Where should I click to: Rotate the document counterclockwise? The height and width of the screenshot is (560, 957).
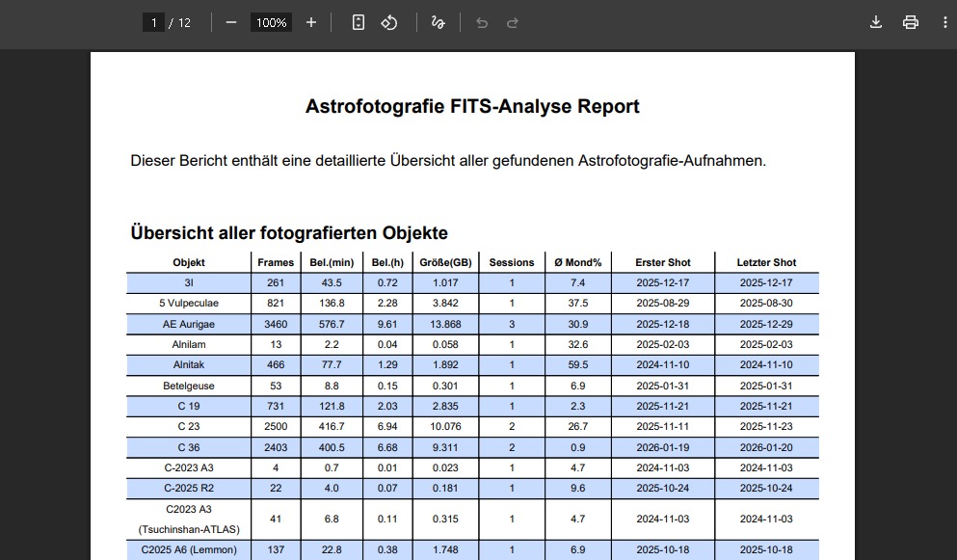pos(389,22)
